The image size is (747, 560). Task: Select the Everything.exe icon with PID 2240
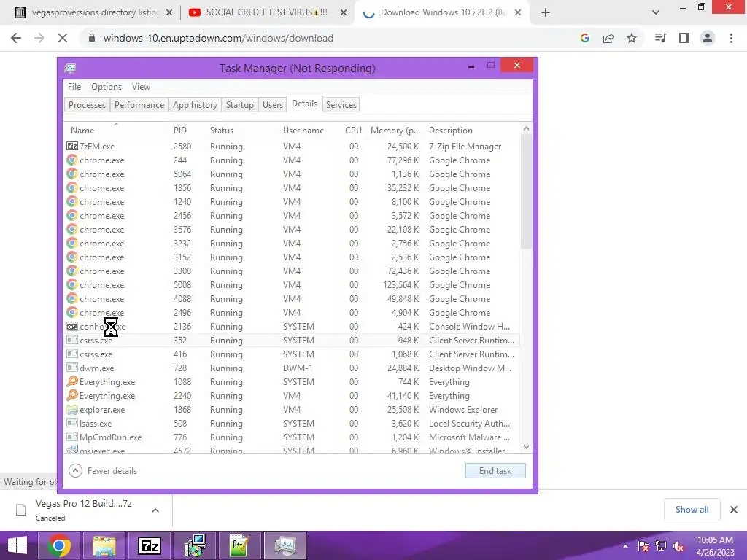pyautogui.click(x=72, y=395)
